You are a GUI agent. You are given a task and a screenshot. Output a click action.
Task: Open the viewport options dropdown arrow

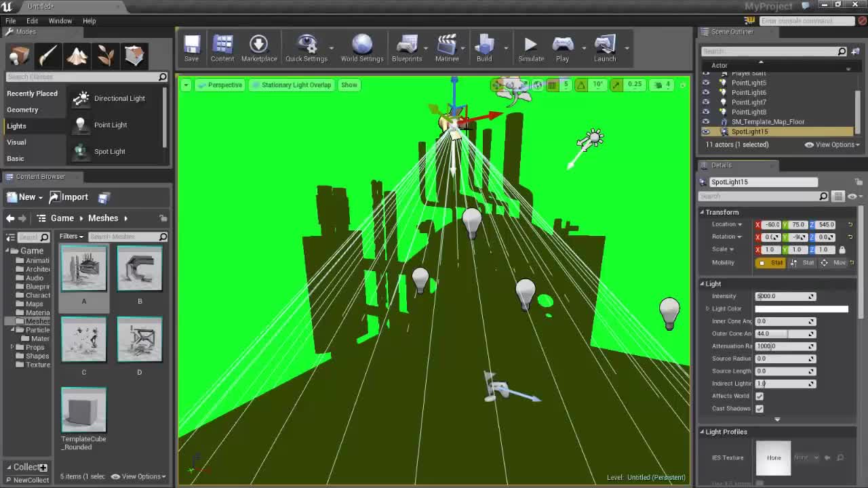[186, 85]
